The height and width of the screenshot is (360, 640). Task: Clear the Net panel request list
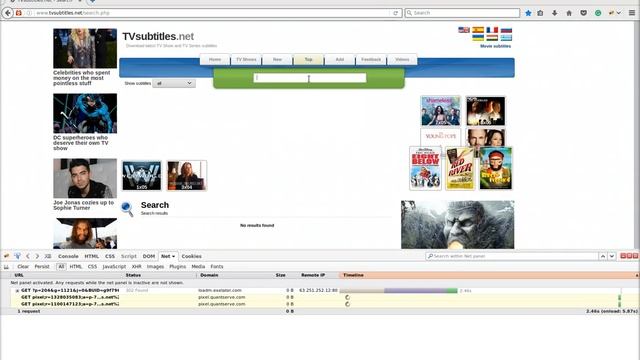[23, 267]
